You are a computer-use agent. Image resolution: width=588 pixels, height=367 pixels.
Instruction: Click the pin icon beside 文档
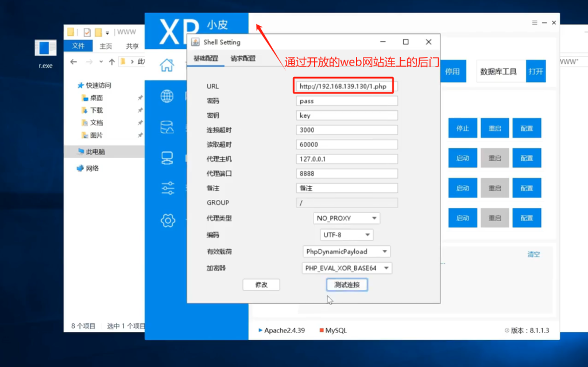click(140, 123)
